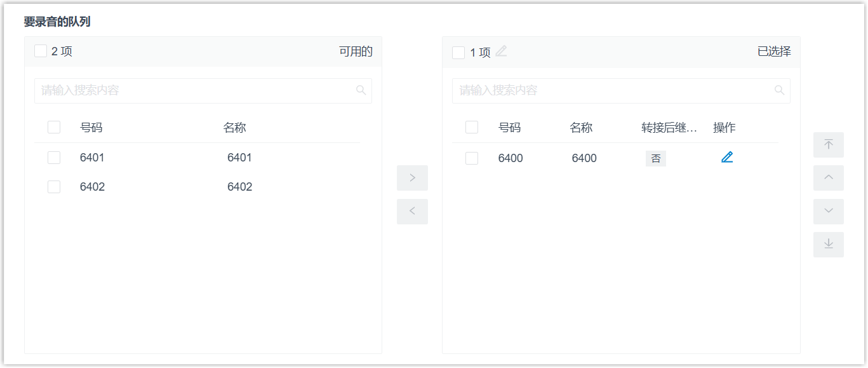This screenshot has height=368, width=868.
Task: Check the checkbox for queue 6402
Action: [54, 187]
